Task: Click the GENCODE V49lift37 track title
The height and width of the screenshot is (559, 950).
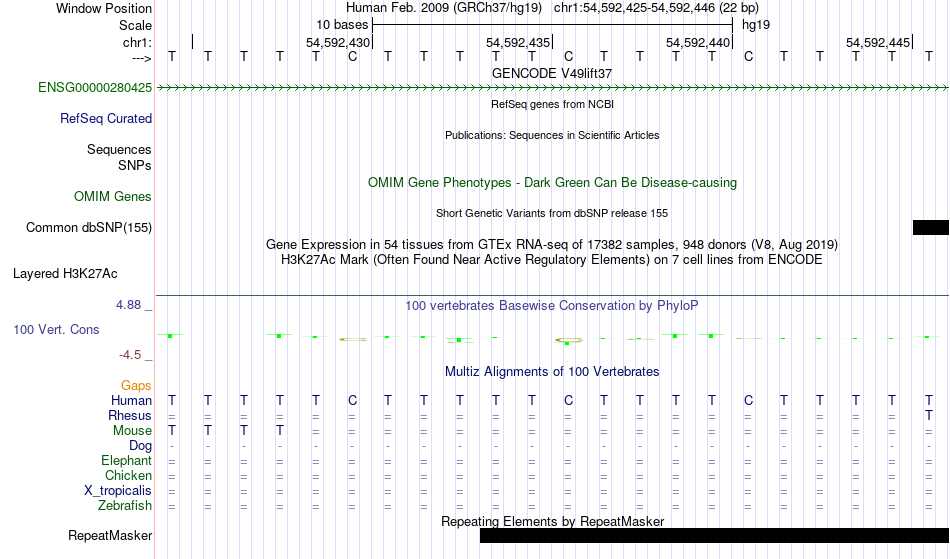Action: pyautogui.click(x=552, y=73)
